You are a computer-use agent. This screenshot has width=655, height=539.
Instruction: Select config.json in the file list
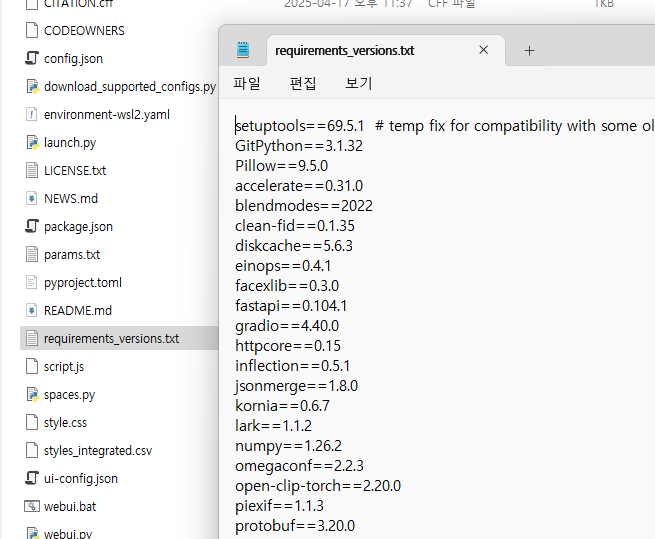point(73,59)
